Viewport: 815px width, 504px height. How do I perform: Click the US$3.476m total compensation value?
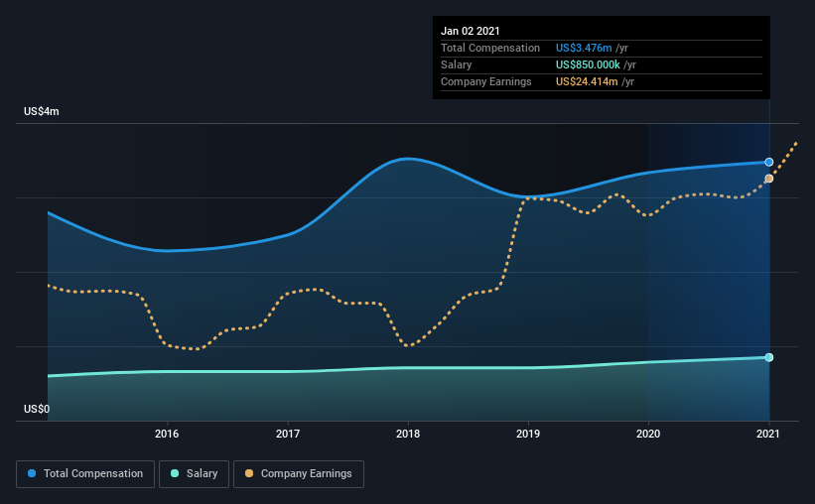(x=584, y=48)
